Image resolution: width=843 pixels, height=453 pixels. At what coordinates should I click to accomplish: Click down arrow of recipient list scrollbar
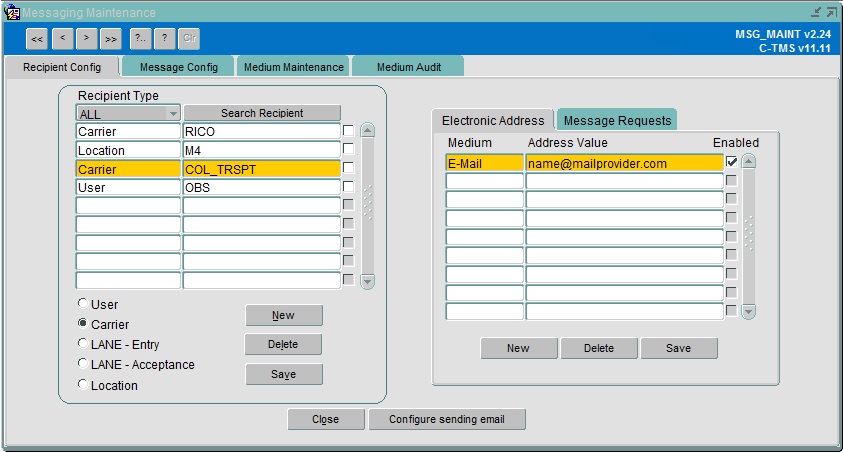click(368, 281)
